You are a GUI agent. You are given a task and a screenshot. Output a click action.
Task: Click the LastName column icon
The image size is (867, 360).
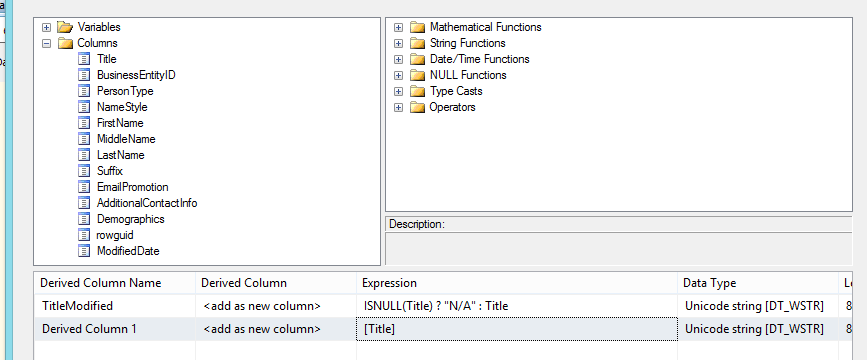point(84,155)
